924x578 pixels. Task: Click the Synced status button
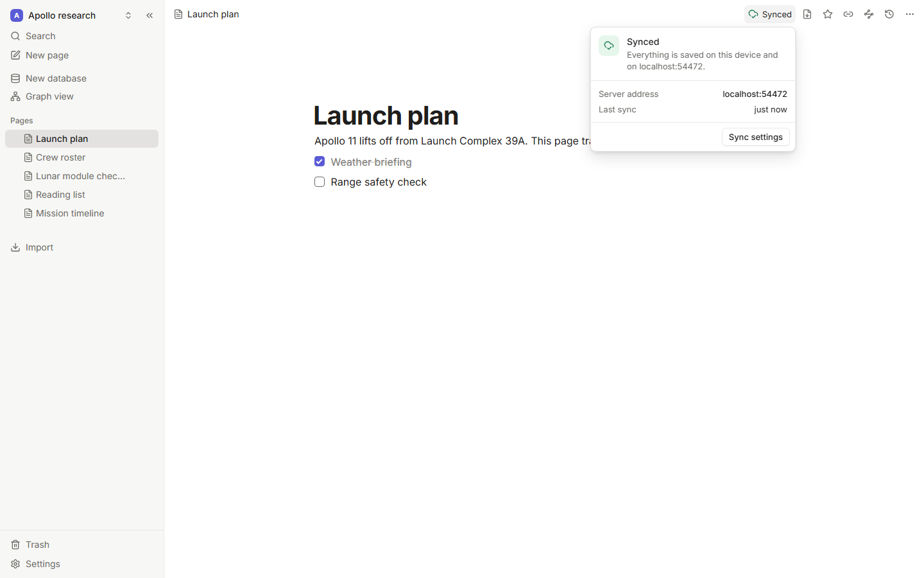point(769,14)
